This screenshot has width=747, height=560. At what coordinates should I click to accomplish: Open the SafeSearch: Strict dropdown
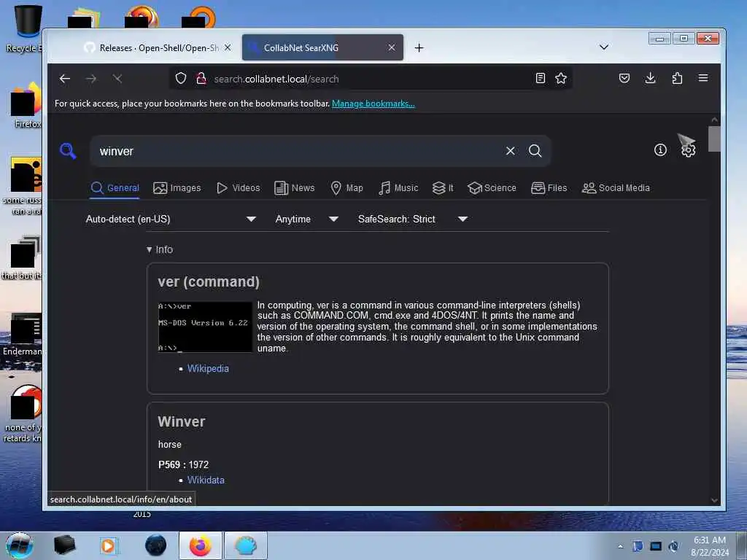click(x=412, y=219)
